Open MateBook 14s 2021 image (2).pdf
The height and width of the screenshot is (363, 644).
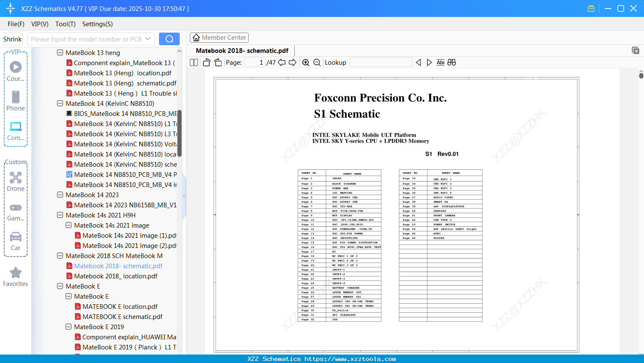click(129, 246)
